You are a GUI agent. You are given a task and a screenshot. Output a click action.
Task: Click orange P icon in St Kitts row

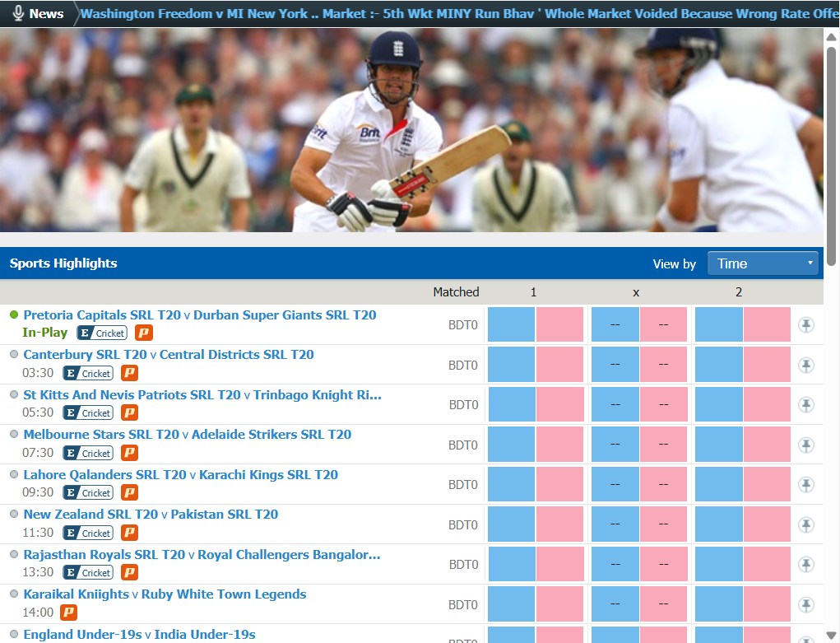point(129,413)
